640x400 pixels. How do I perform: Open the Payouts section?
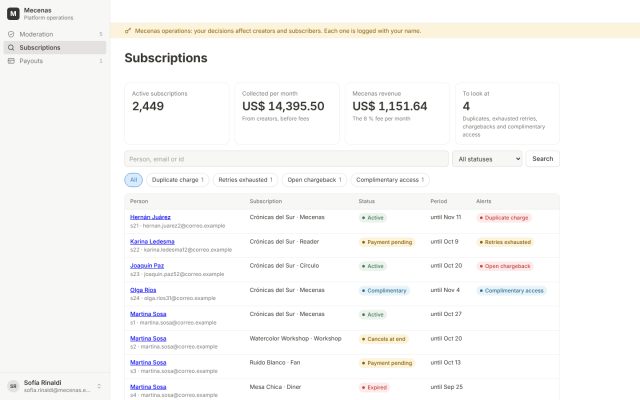click(55, 61)
